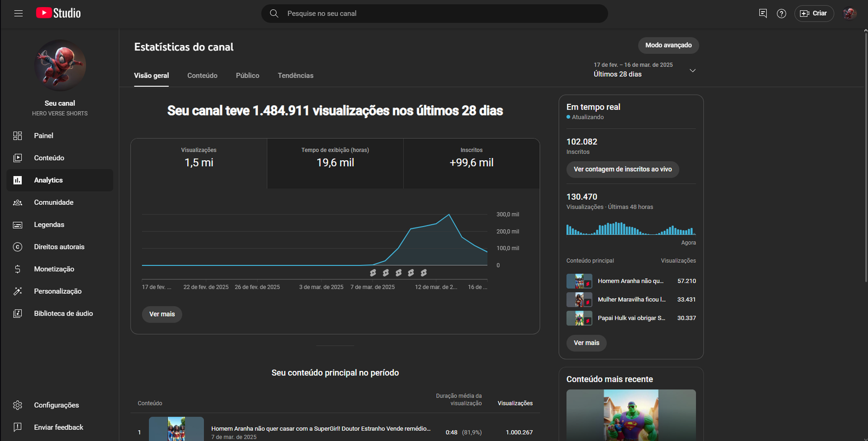Switch to the Público tab

click(x=247, y=75)
